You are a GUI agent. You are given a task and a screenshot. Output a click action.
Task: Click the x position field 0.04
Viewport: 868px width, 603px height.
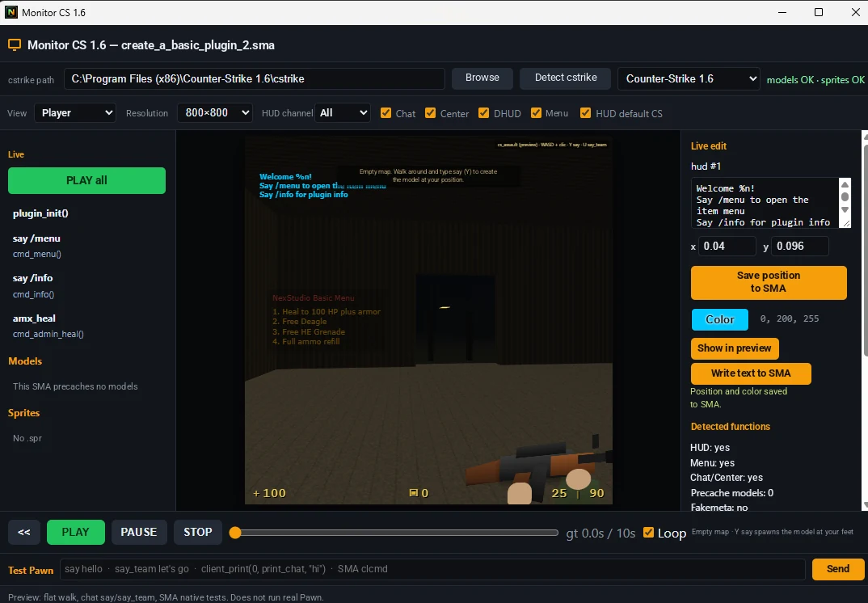(727, 246)
